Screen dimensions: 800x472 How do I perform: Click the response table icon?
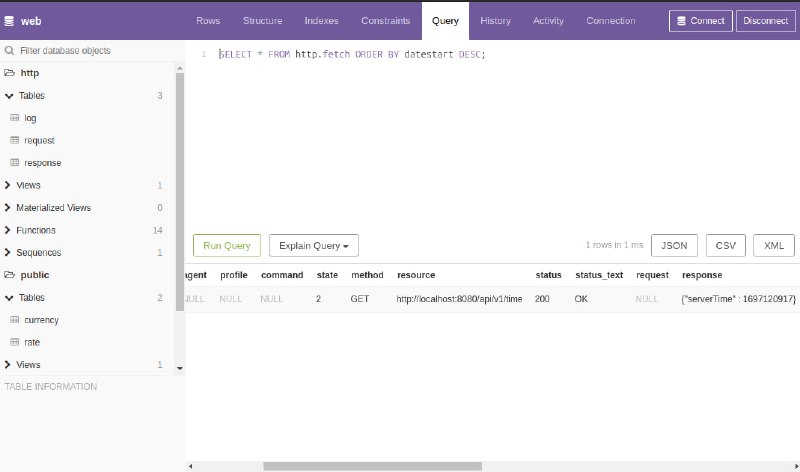tap(15, 163)
